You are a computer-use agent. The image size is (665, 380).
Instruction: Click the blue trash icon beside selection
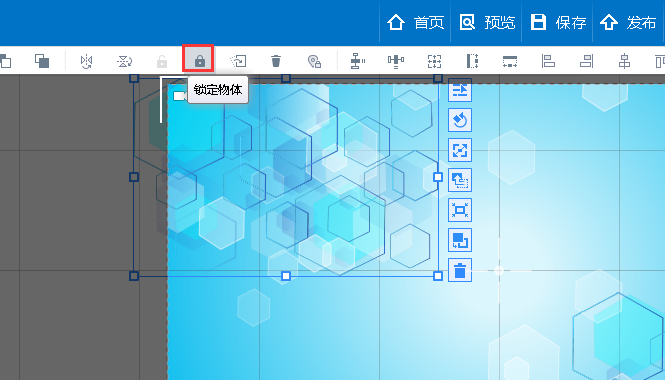(460, 270)
